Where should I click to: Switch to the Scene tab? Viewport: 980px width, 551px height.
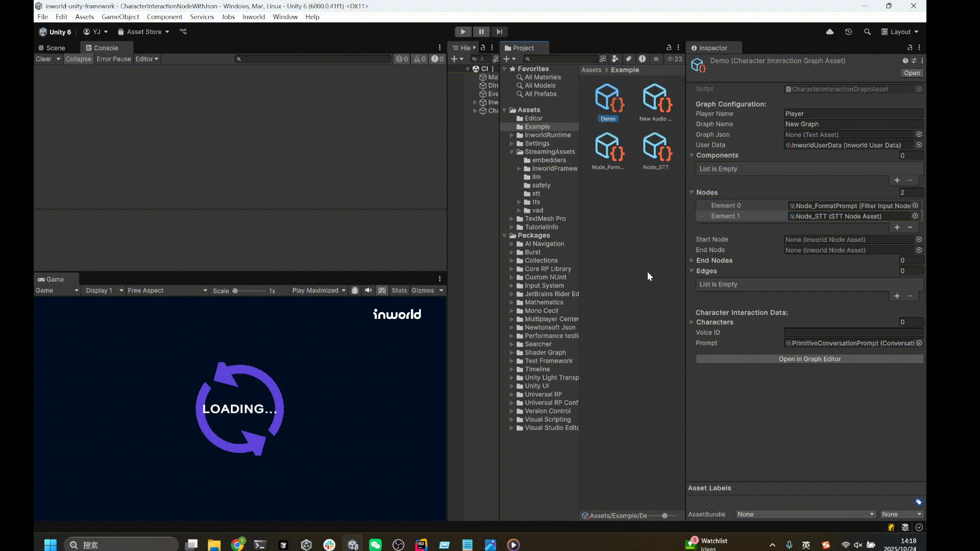coord(55,47)
